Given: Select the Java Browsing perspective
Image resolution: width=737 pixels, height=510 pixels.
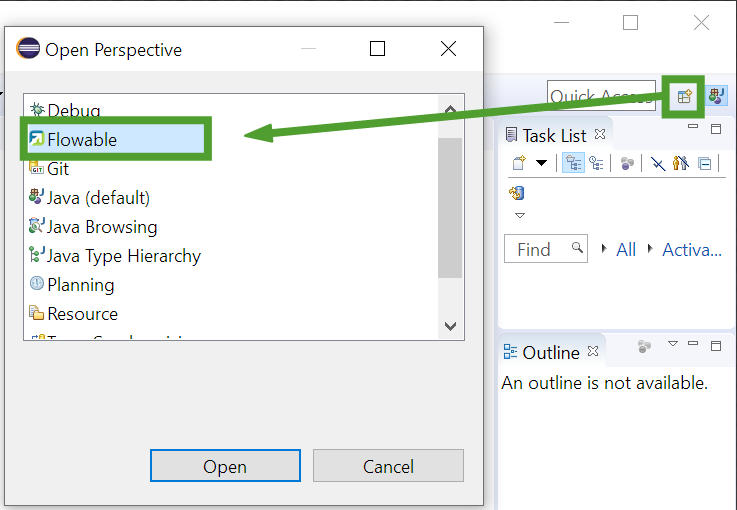Looking at the screenshot, I should [101, 227].
